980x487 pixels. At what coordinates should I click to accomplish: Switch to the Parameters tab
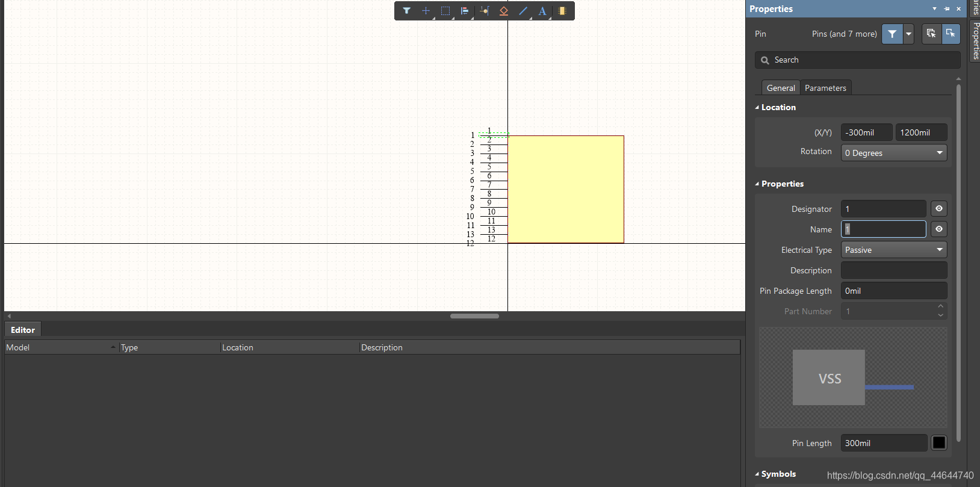[x=825, y=88]
